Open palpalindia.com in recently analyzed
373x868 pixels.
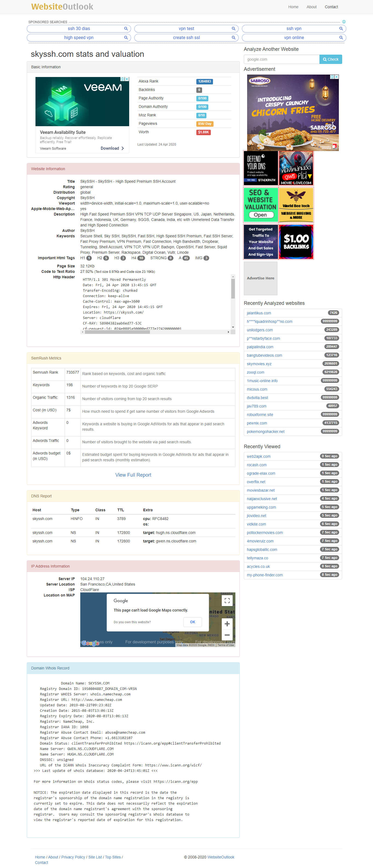point(260,347)
